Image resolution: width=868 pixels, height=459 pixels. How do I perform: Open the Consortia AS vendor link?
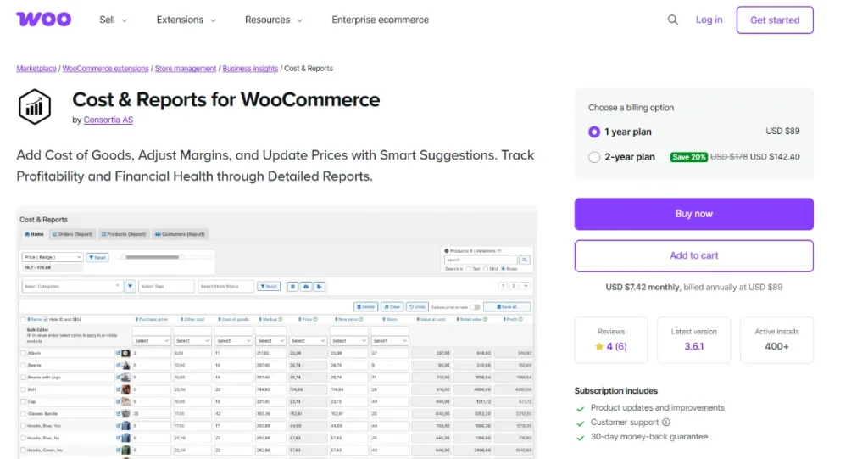[x=108, y=120]
